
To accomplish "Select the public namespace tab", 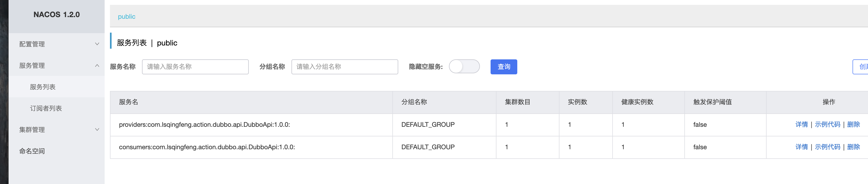I will 126,17.
